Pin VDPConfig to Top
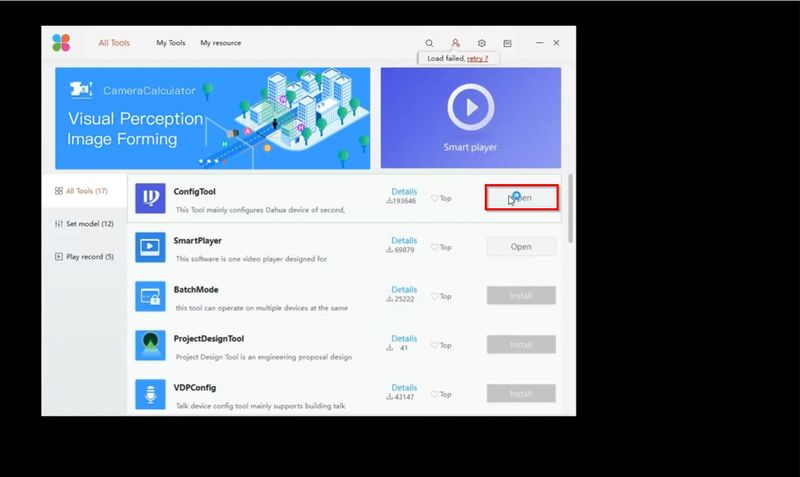 click(x=441, y=394)
